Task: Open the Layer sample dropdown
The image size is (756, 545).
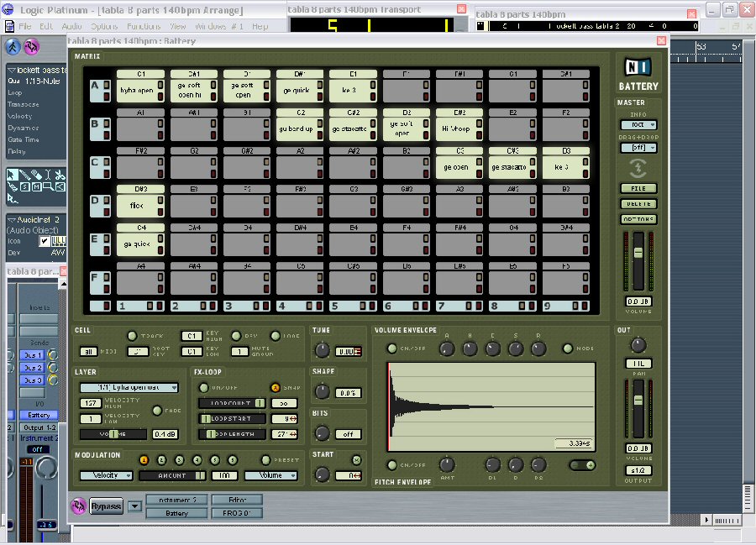Action: tap(129, 388)
